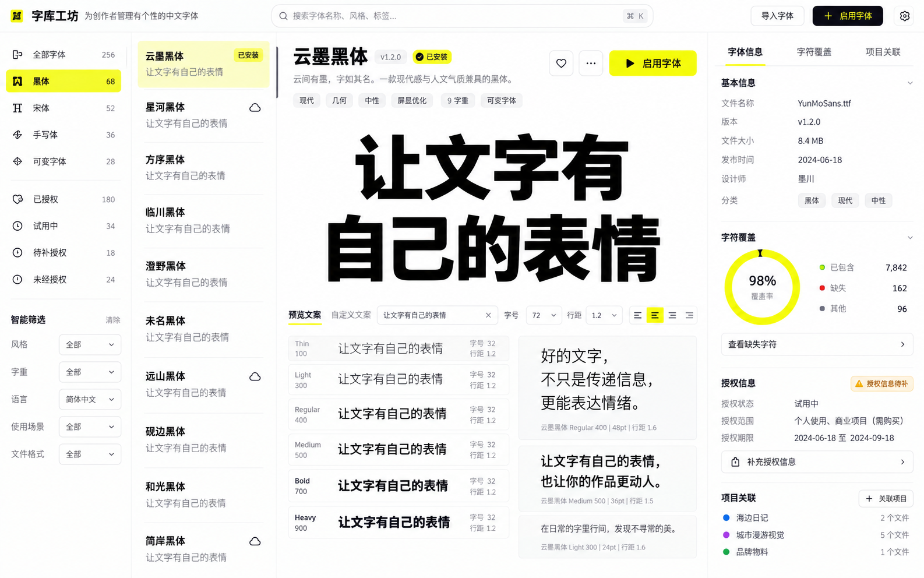
Task: Click 清除 to reset smart filters
Action: point(113,320)
